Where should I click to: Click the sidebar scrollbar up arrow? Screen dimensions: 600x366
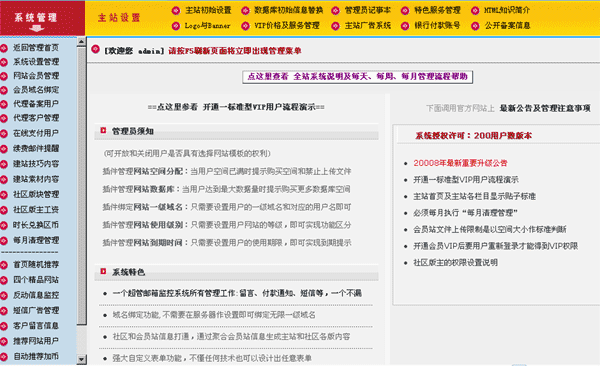point(81,42)
